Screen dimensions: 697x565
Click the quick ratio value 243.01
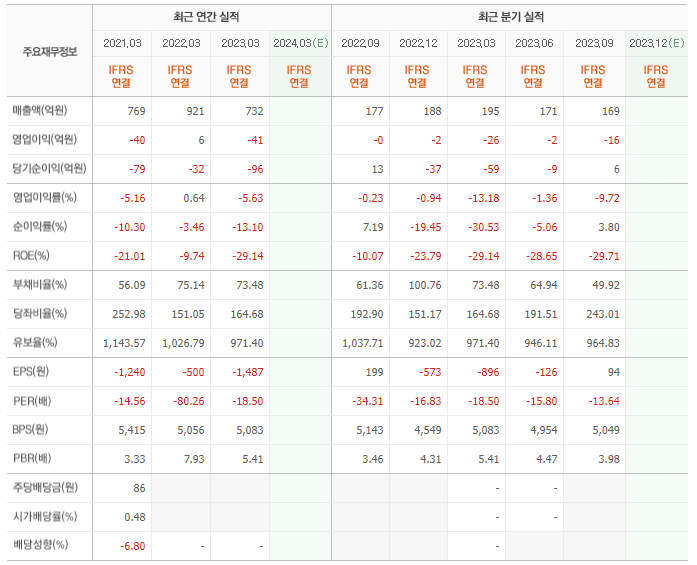tap(603, 314)
